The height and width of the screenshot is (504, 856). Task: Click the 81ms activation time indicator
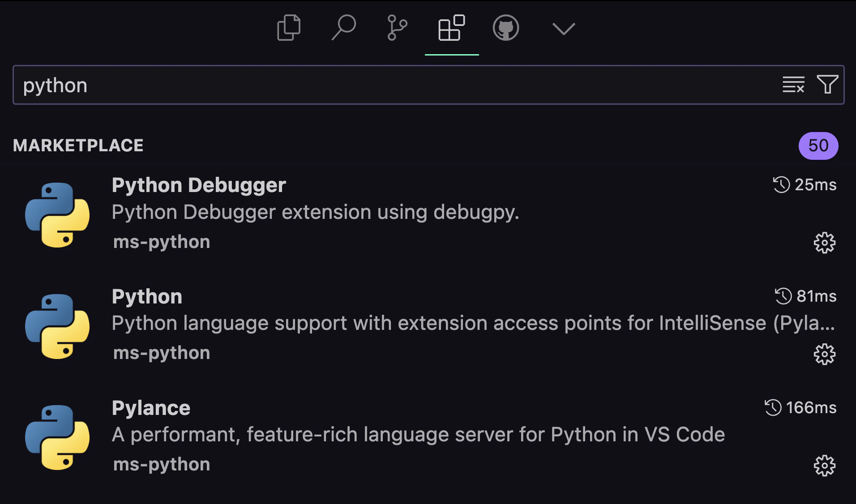[805, 296]
